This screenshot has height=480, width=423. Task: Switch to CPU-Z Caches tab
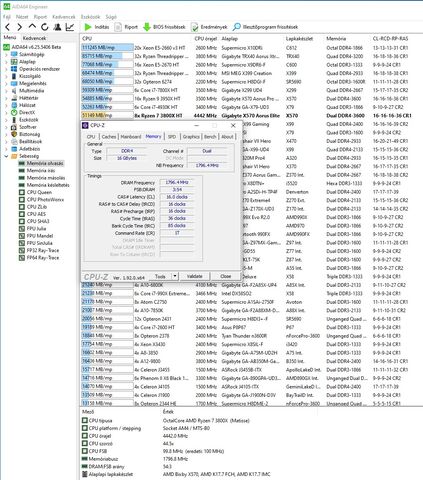109,137
